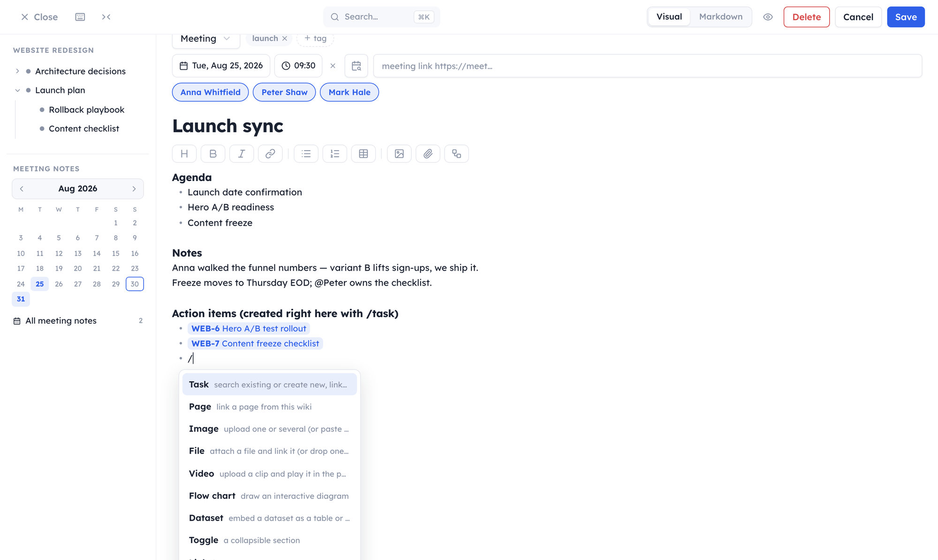Clear the meeting time with the x icon
Screen dimensions: 938x560
[333, 66]
